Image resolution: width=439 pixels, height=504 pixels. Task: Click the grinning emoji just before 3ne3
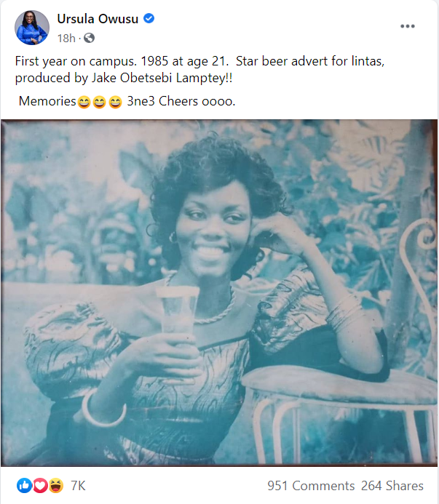point(115,103)
